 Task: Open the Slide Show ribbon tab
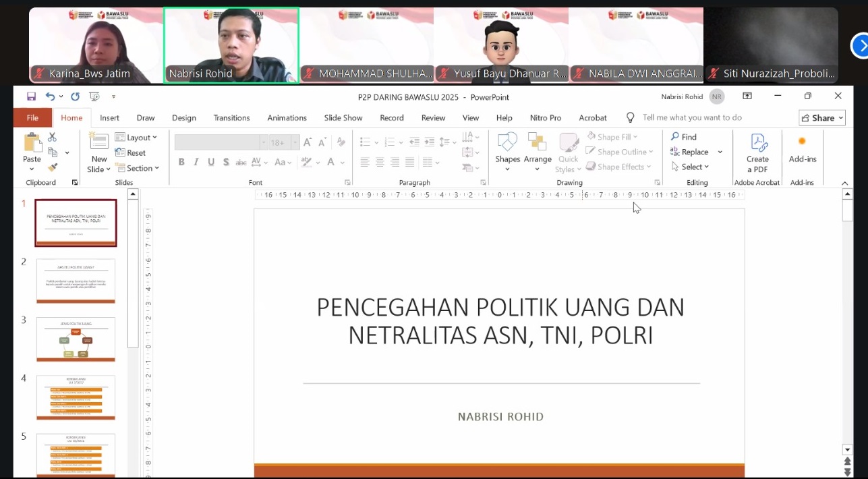343,117
